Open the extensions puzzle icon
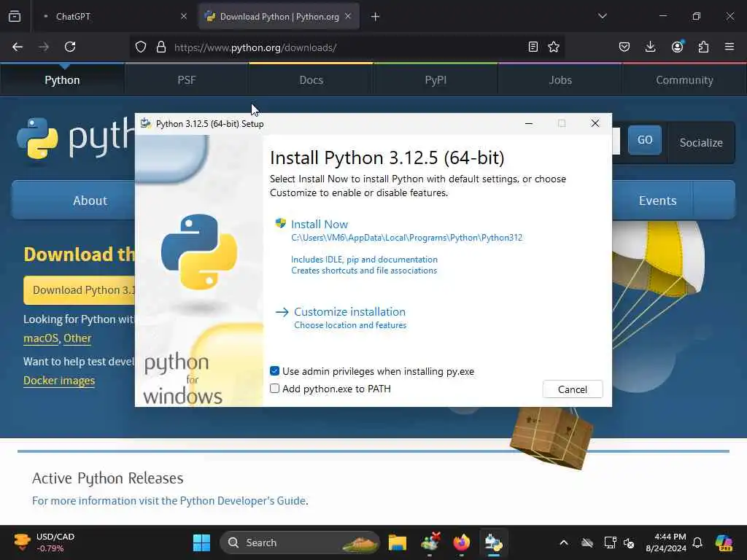The height and width of the screenshot is (560, 747). (703, 47)
